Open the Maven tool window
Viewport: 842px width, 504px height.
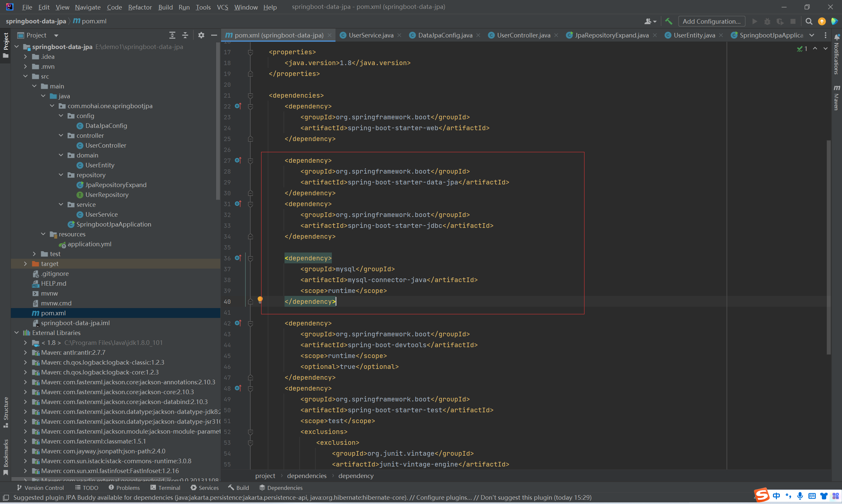[x=836, y=98]
